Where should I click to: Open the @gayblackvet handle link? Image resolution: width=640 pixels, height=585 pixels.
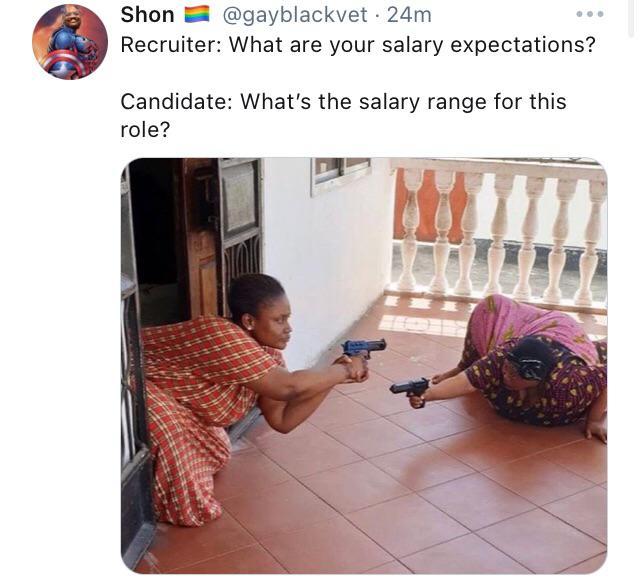click(x=294, y=16)
